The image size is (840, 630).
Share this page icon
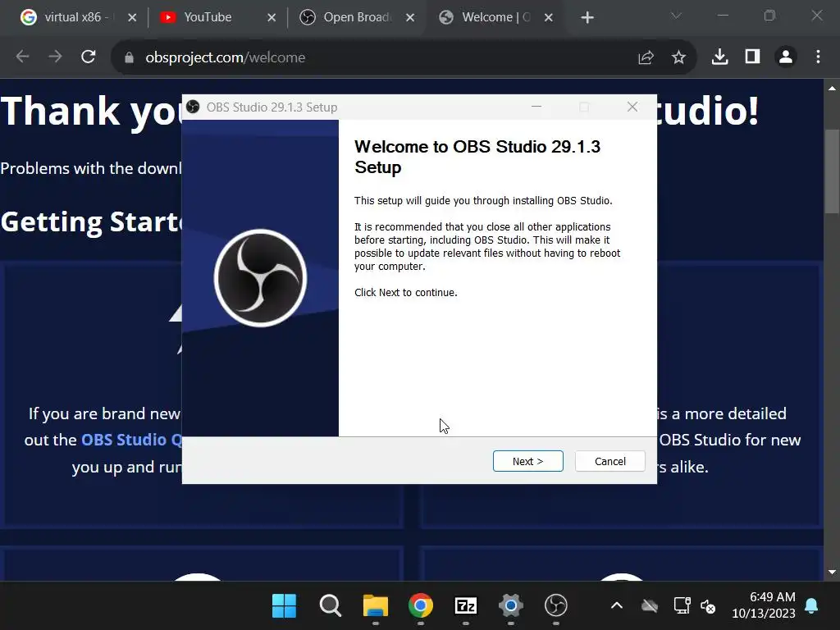(646, 57)
